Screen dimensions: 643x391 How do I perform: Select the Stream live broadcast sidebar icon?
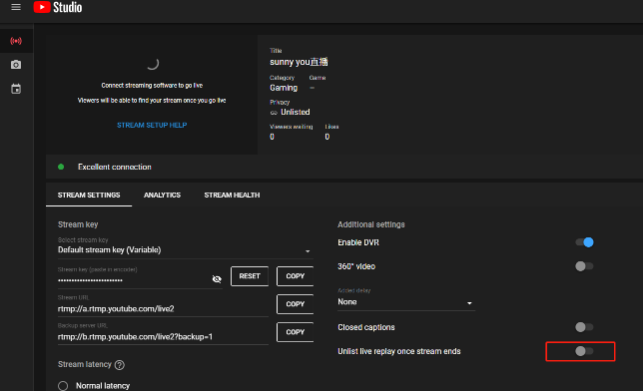click(16, 41)
